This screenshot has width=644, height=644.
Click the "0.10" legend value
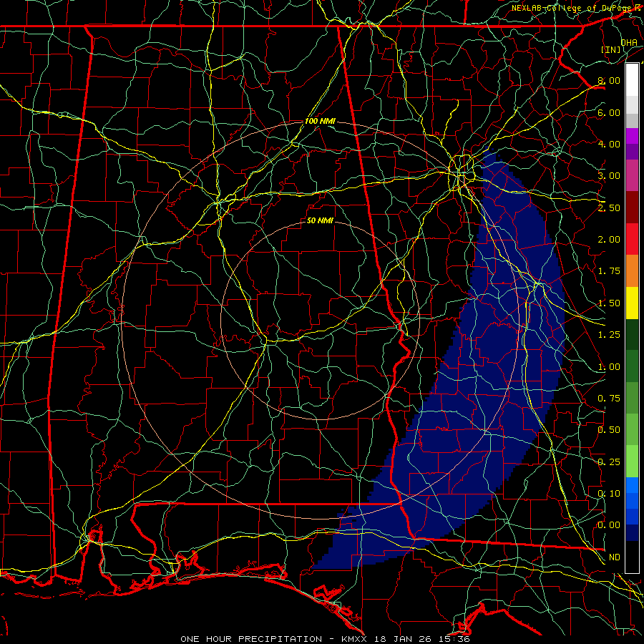tap(609, 494)
